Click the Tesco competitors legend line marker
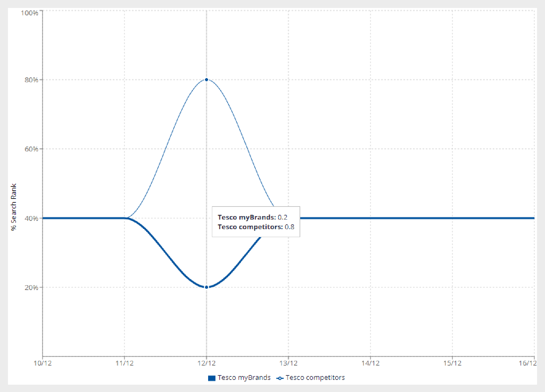The width and height of the screenshot is (545, 392). (280, 378)
